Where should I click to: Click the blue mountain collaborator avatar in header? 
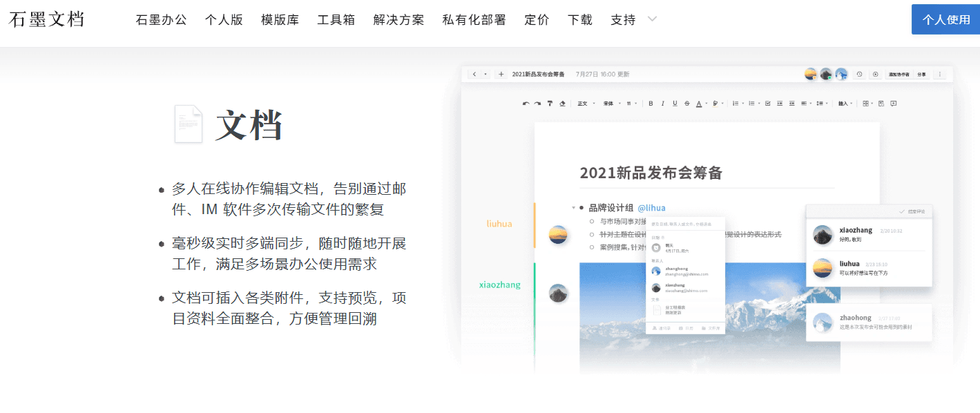pyautogui.click(x=841, y=74)
